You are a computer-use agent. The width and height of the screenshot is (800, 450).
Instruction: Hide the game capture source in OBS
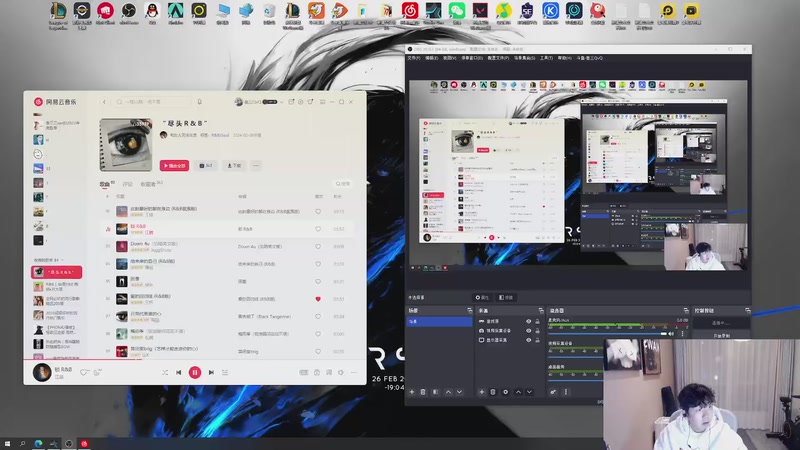pos(529,321)
